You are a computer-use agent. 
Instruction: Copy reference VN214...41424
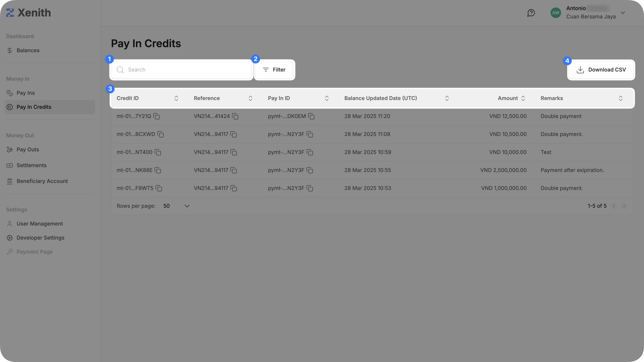(235, 116)
